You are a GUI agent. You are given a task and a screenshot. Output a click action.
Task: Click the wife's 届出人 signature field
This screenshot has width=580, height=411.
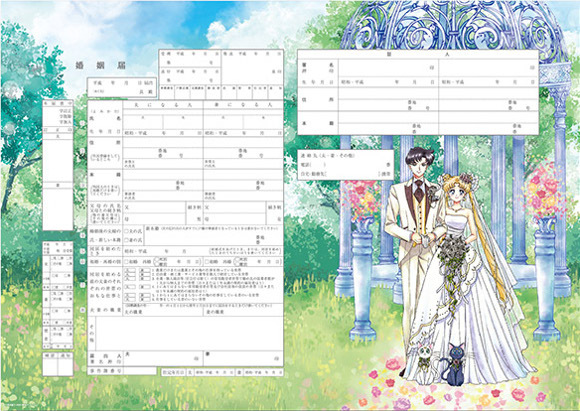point(243,358)
